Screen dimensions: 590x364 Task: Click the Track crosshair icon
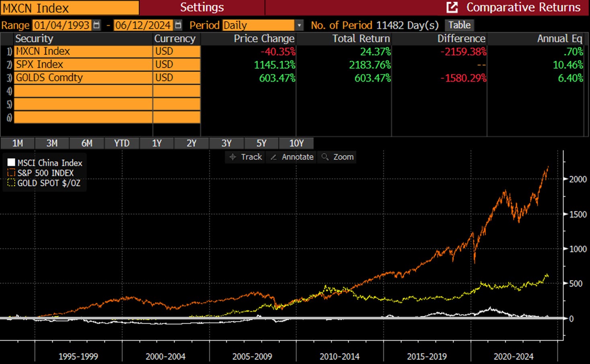point(232,157)
